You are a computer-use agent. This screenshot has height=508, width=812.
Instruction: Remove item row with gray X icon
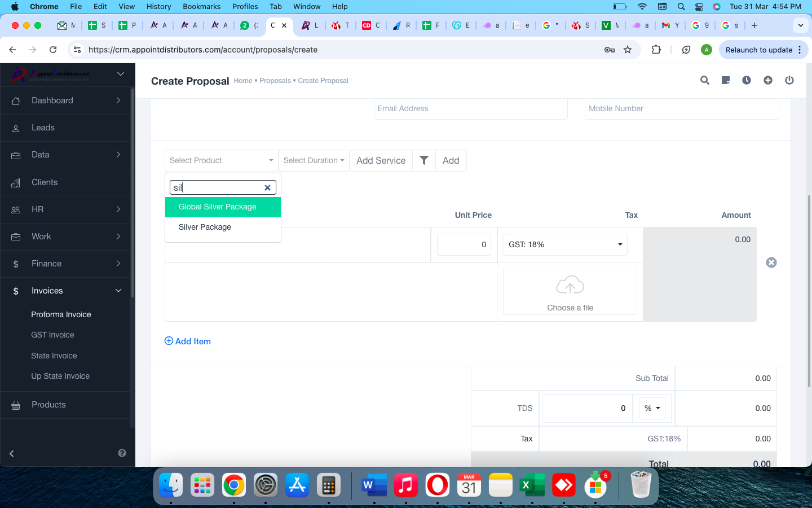click(771, 262)
